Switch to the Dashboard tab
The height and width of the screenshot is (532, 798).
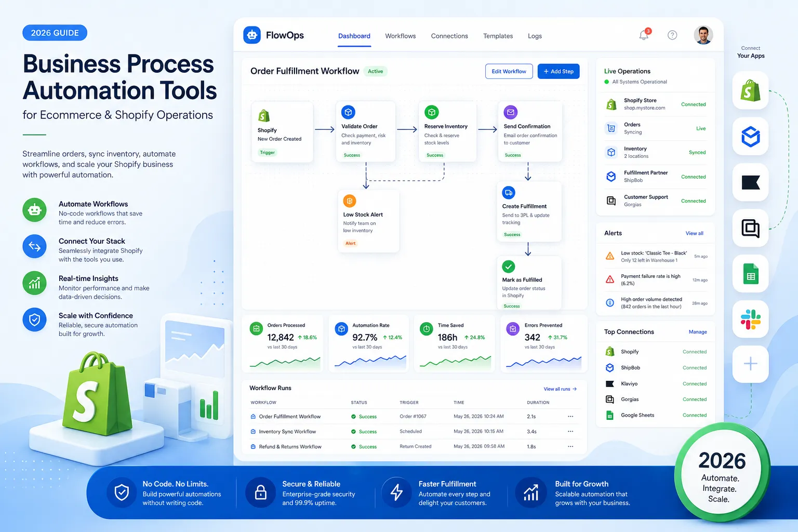(x=354, y=36)
